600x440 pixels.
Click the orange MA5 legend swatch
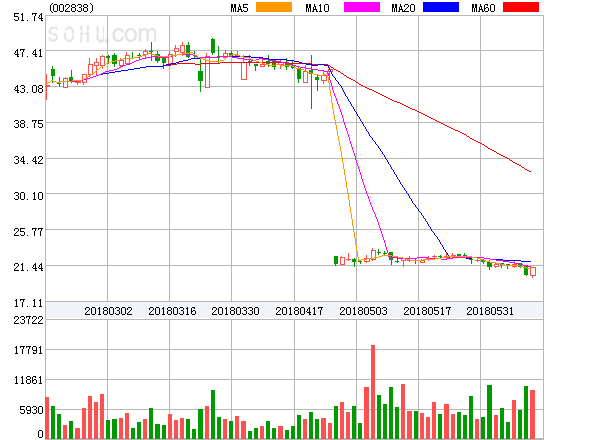pos(274,7)
